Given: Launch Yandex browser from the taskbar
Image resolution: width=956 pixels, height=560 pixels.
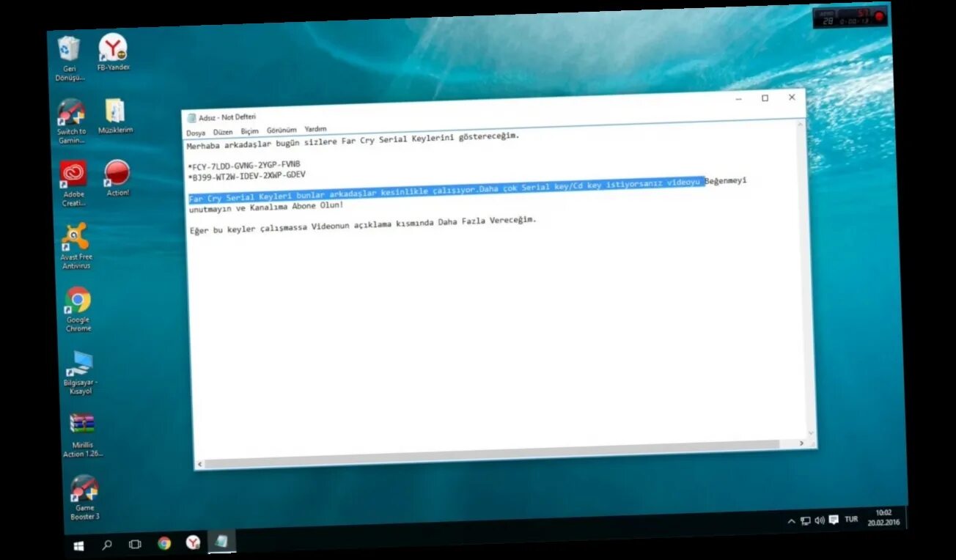Looking at the screenshot, I should click(x=193, y=542).
